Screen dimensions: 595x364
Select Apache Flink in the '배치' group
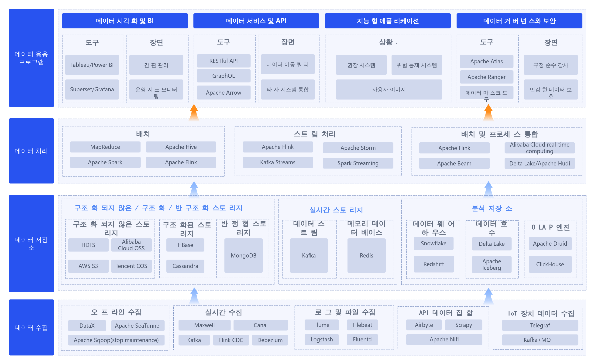(x=181, y=162)
